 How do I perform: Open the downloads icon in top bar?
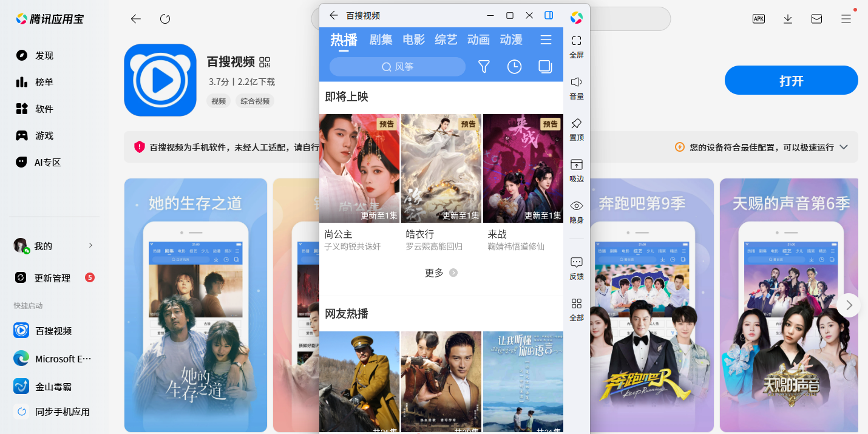(x=788, y=19)
